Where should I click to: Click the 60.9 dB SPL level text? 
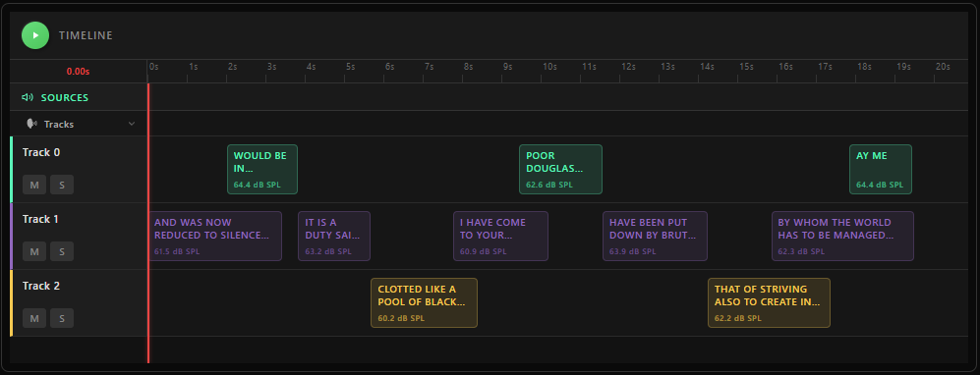point(484,251)
